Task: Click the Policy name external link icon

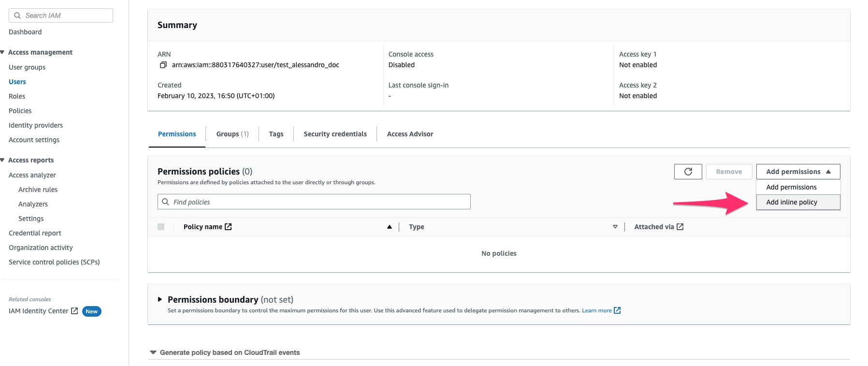Action: point(228,227)
